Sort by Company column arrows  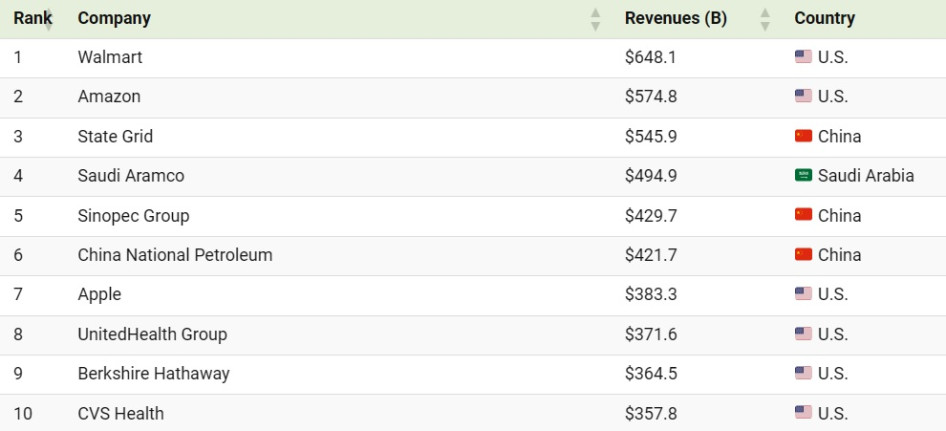[x=595, y=19]
